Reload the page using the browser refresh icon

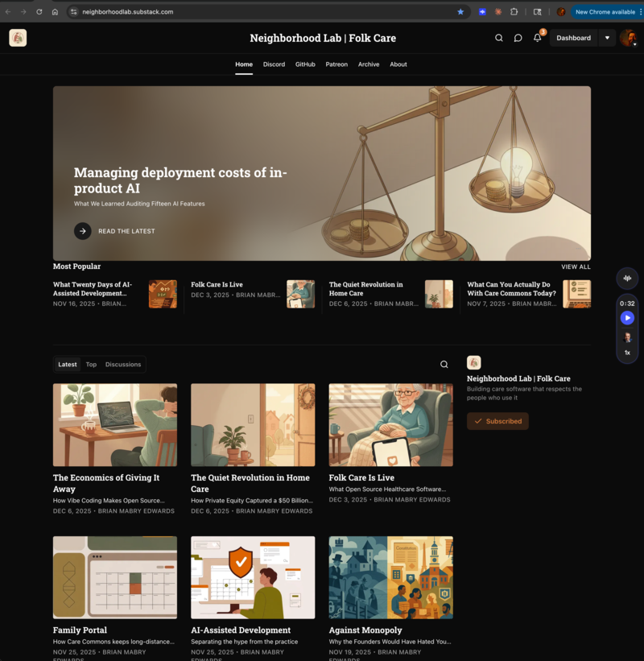[39, 12]
